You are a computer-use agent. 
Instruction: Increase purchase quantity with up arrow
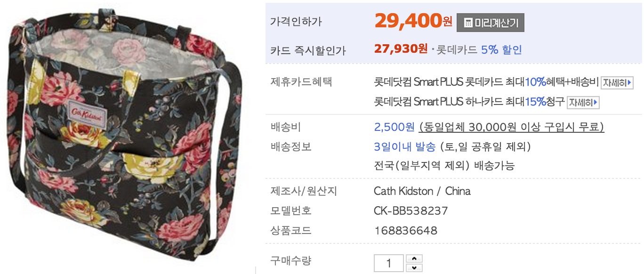tap(414, 258)
